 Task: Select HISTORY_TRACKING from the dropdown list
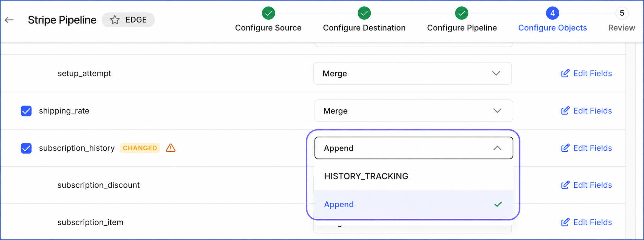point(414,176)
